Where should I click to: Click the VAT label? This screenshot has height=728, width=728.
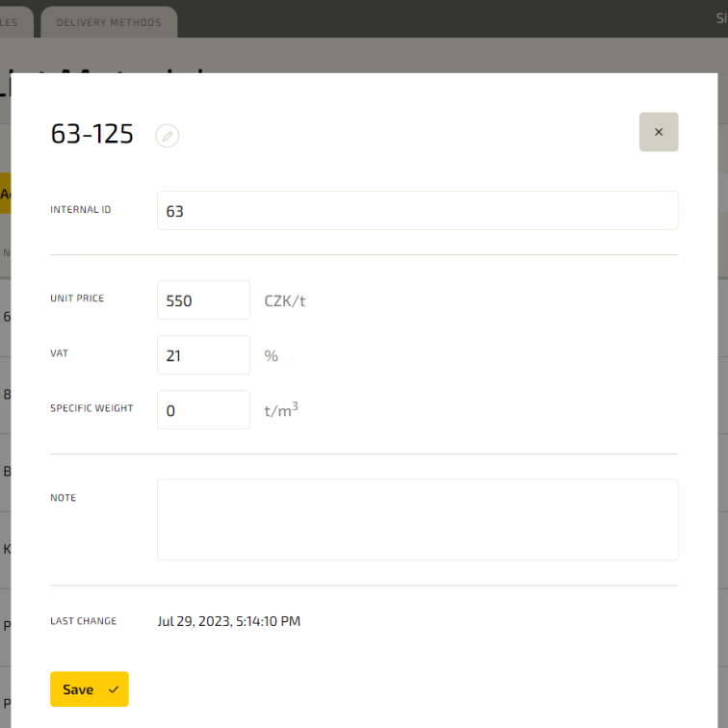point(59,353)
